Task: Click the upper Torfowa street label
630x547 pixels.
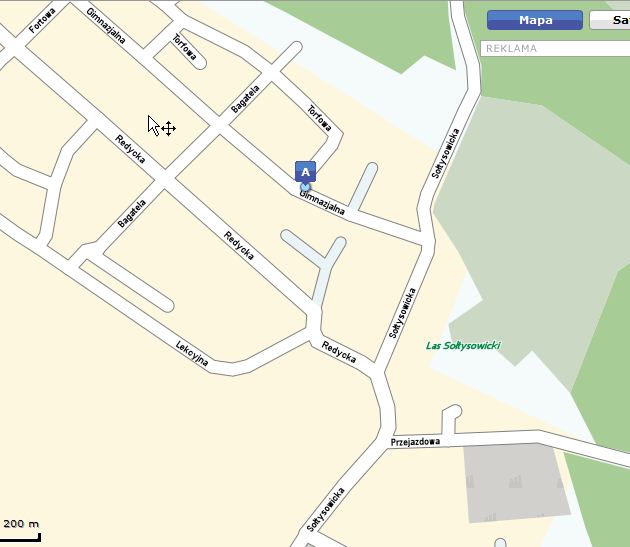Action: (x=184, y=47)
